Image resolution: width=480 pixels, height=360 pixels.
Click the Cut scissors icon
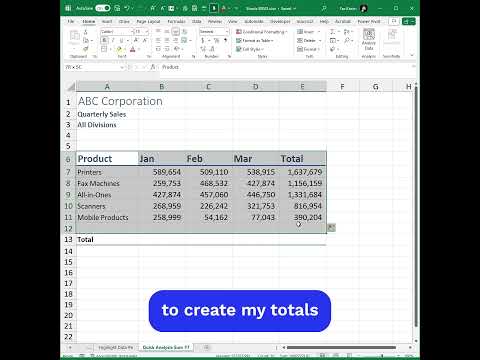pyautogui.click(x=86, y=32)
